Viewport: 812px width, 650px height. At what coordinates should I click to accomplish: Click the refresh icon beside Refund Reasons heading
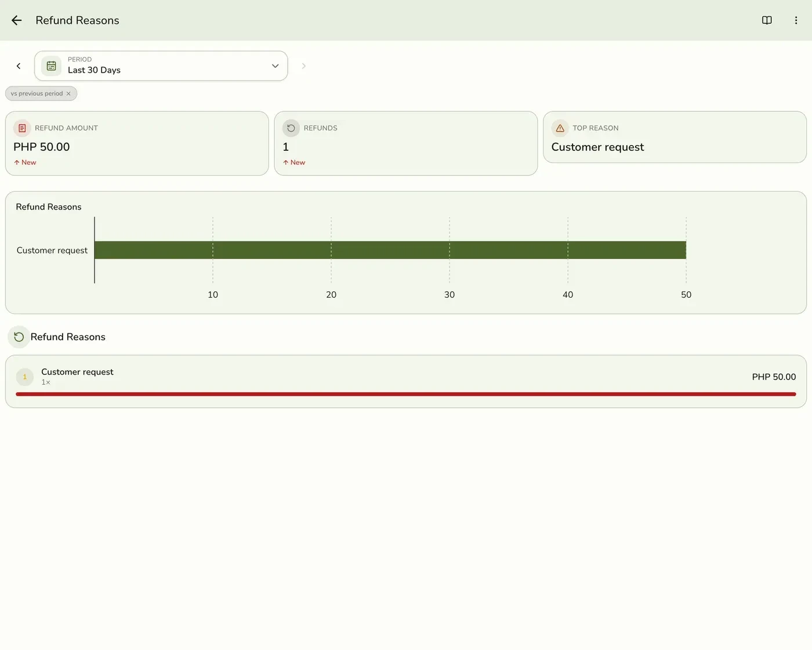click(19, 337)
